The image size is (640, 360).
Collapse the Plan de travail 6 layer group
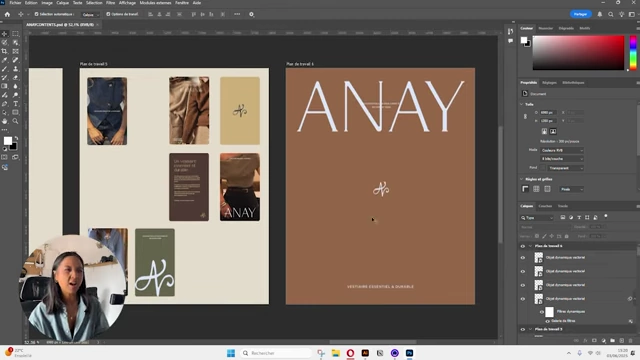[530, 246]
